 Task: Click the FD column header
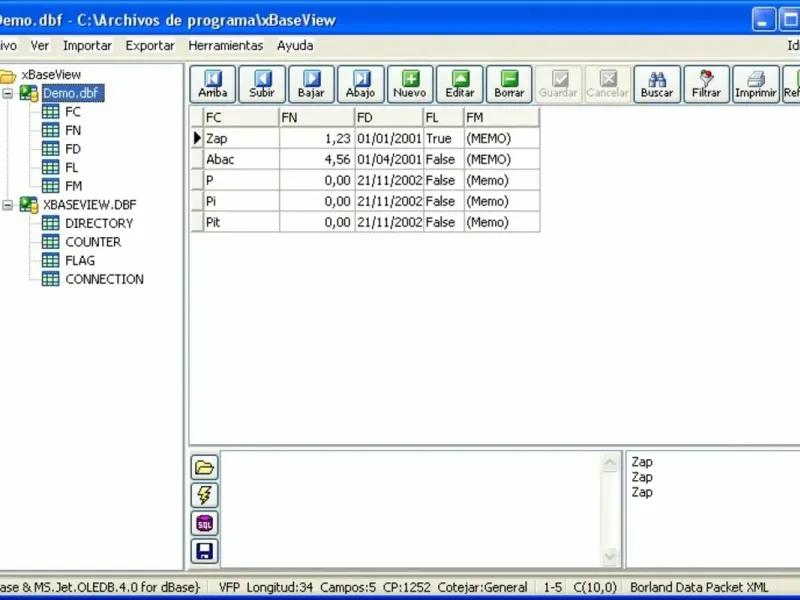(389, 117)
